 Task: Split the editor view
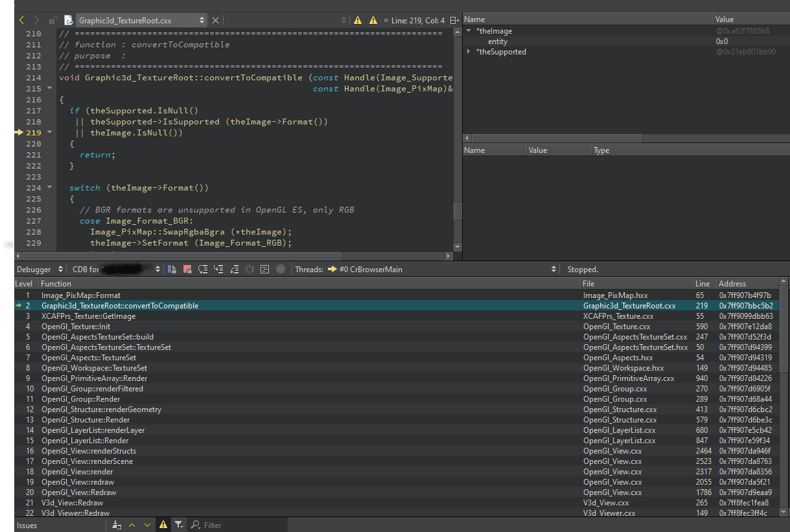[x=454, y=21]
